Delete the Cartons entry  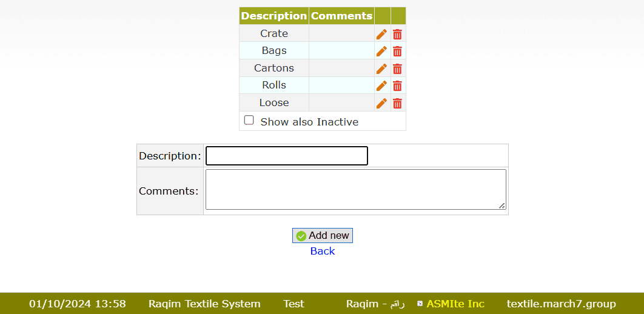pos(397,68)
